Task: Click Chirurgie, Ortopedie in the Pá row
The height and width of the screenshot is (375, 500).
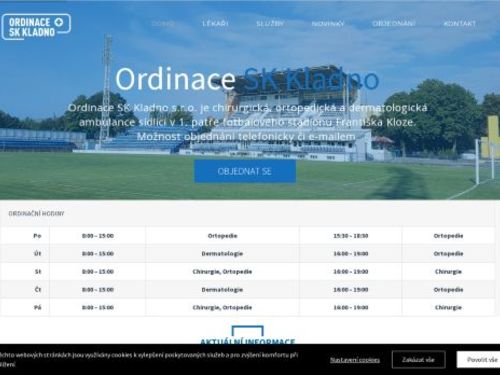Action: 222,307
